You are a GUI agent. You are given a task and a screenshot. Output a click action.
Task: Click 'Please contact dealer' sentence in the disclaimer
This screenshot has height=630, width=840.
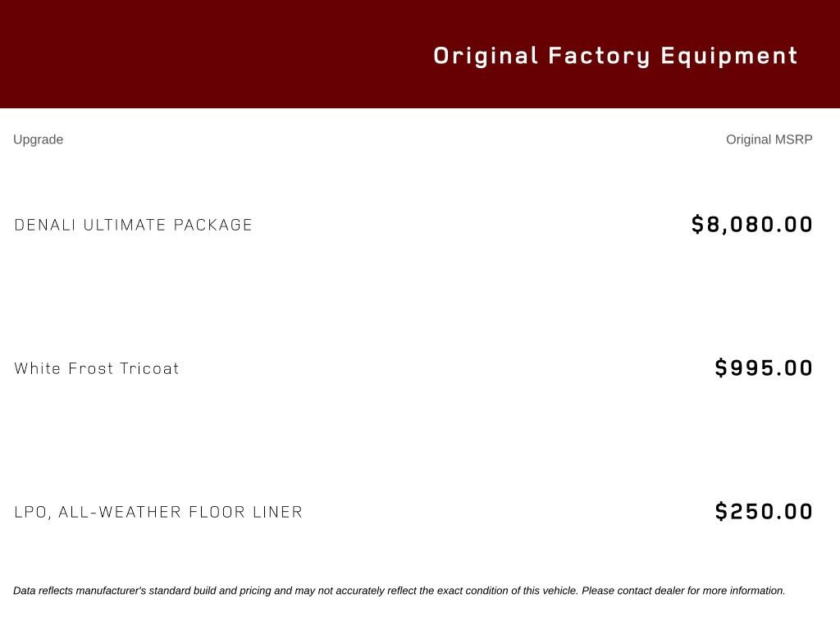pyautogui.click(x=683, y=591)
